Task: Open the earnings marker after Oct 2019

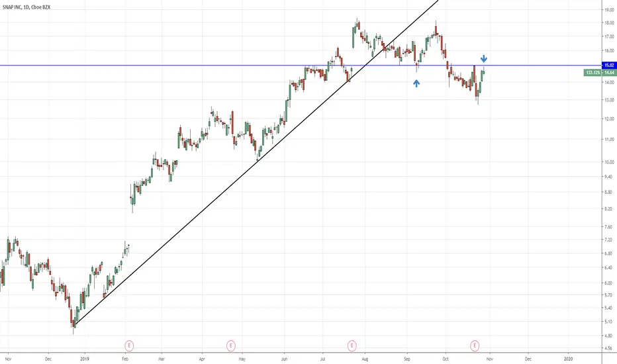Action: point(475,346)
